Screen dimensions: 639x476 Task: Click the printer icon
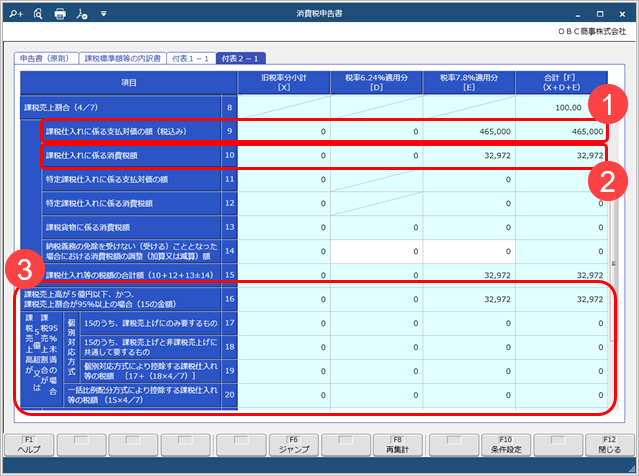coord(60,14)
